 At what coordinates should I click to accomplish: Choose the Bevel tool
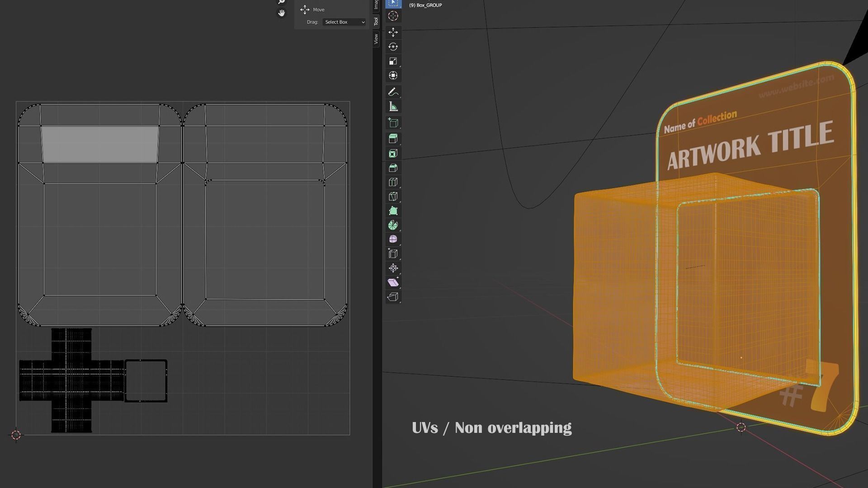click(393, 168)
